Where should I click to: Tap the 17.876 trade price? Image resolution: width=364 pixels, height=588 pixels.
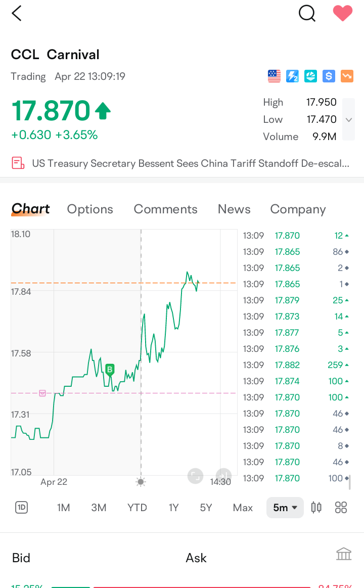(287, 349)
